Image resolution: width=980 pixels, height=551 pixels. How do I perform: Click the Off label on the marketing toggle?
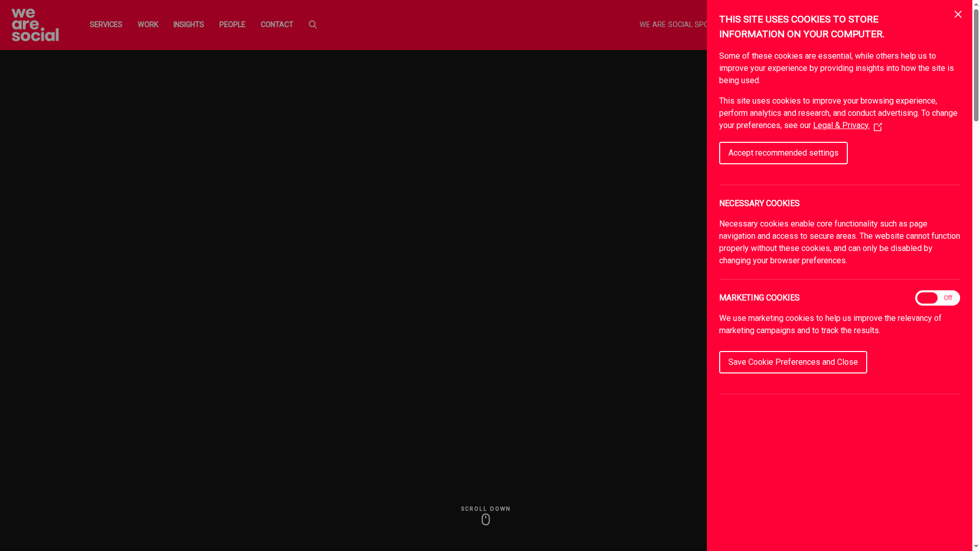pos(948,298)
